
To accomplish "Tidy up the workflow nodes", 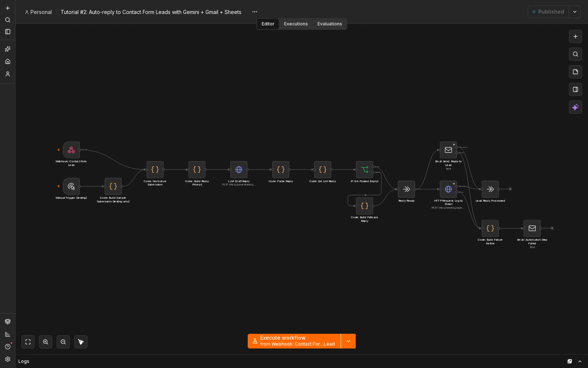I will (81, 342).
